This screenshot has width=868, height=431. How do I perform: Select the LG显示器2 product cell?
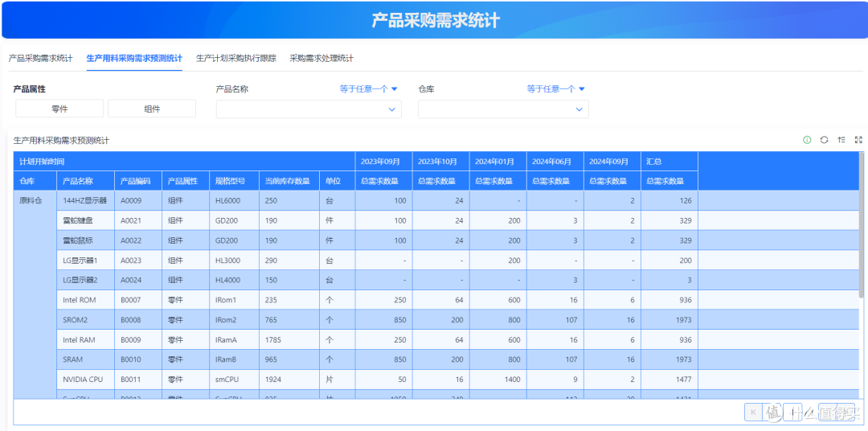click(86, 281)
